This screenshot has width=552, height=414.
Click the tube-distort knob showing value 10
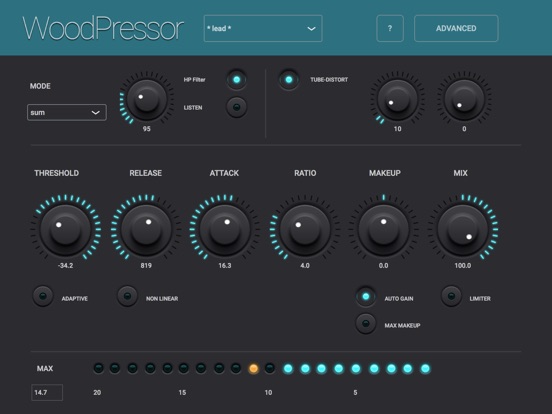pos(397,100)
